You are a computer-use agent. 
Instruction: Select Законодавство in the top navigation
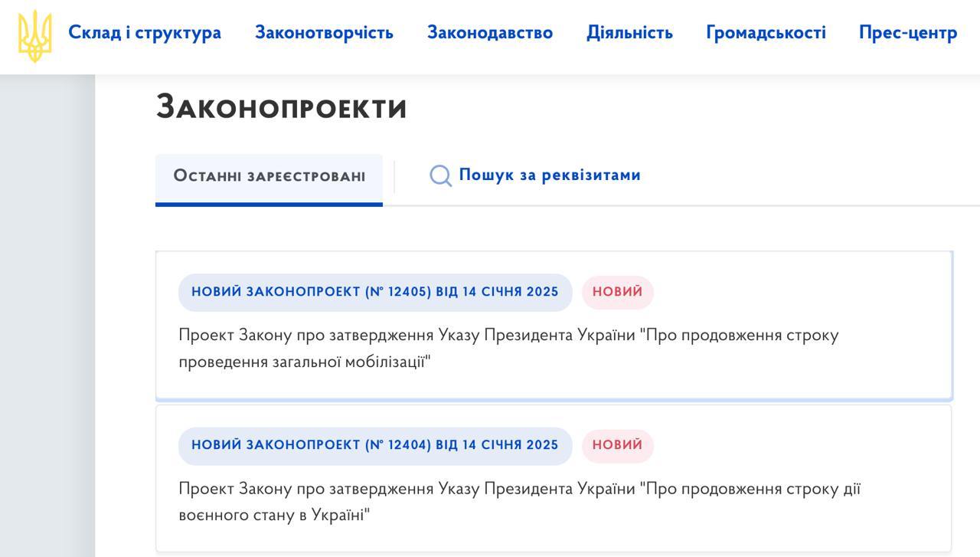point(490,33)
